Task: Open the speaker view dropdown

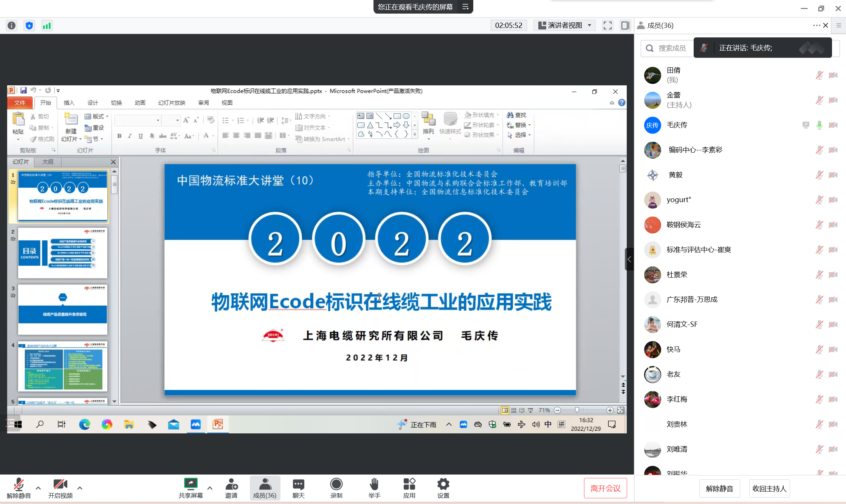Action: coord(564,26)
